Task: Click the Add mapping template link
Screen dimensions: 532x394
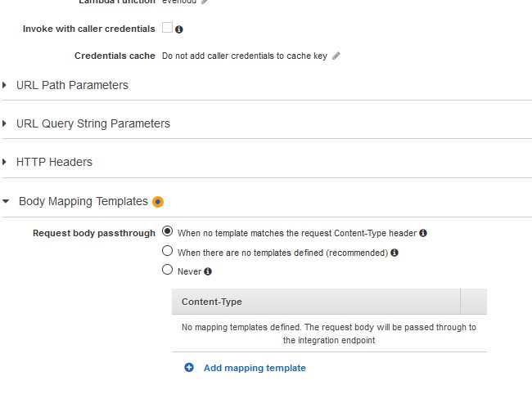Action: point(255,368)
